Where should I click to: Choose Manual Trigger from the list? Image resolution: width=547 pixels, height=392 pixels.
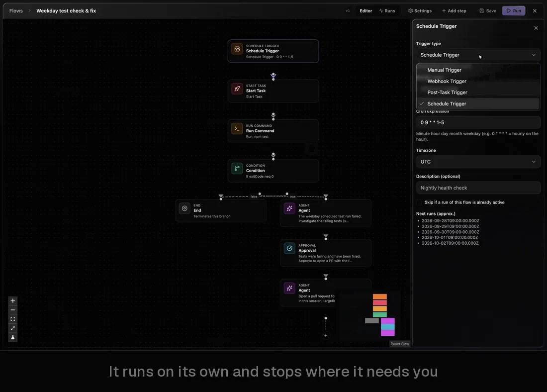[478, 70]
